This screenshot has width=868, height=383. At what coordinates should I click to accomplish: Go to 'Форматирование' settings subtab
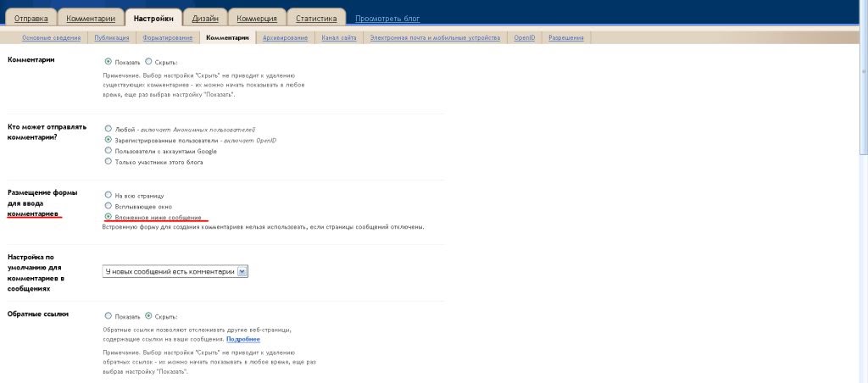pos(168,37)
